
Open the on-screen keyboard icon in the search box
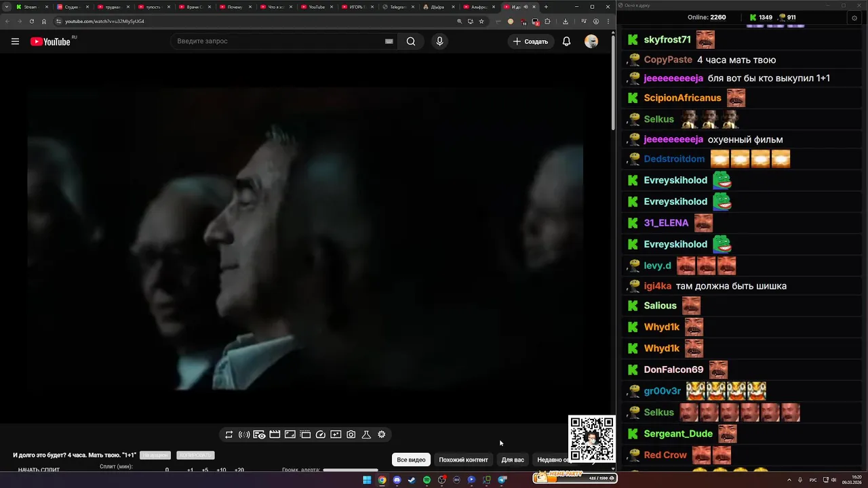pos(389,41)
